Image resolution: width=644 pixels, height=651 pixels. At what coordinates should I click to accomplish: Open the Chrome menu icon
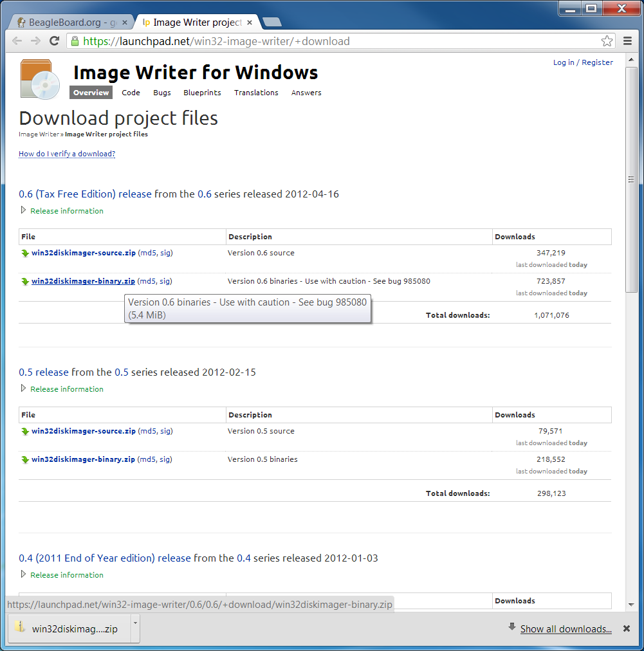click(627, 41)
